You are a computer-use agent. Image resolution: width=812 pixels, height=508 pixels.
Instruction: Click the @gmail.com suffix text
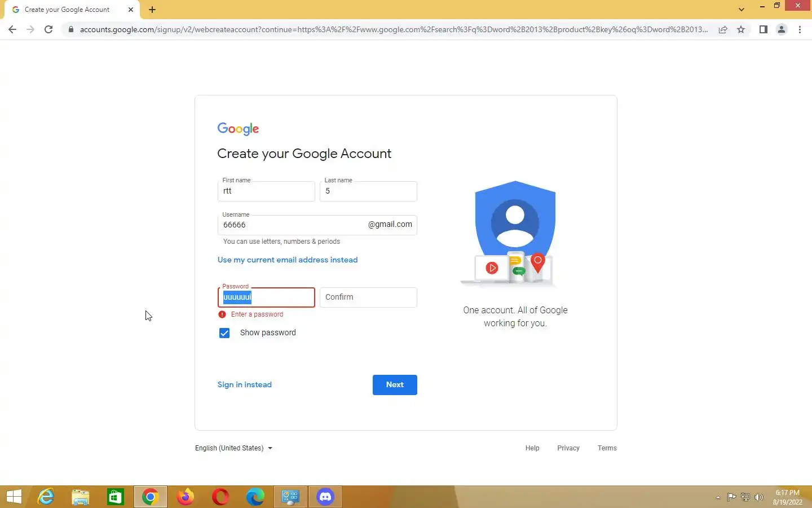[x=390, y=224]
